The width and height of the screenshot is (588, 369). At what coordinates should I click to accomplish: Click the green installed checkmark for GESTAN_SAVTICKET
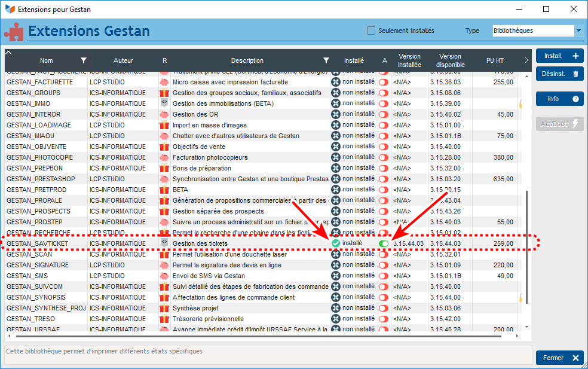point(336,243)
